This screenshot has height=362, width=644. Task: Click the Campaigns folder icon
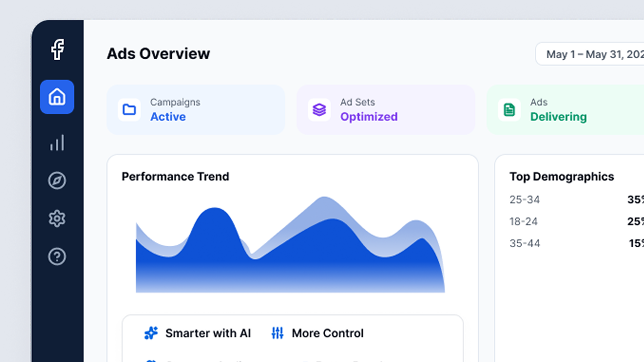click(x=129, y=110)
